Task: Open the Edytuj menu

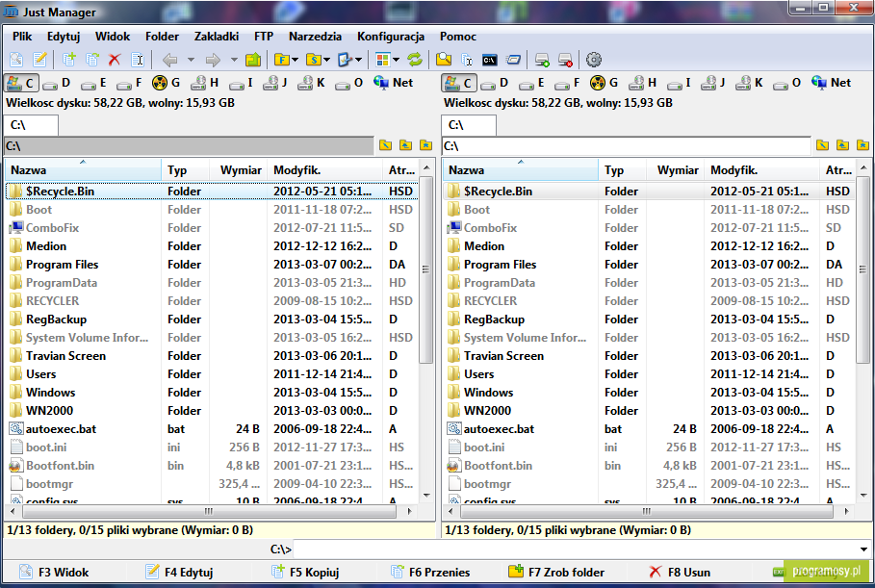Action: click(x=64, y=37)
